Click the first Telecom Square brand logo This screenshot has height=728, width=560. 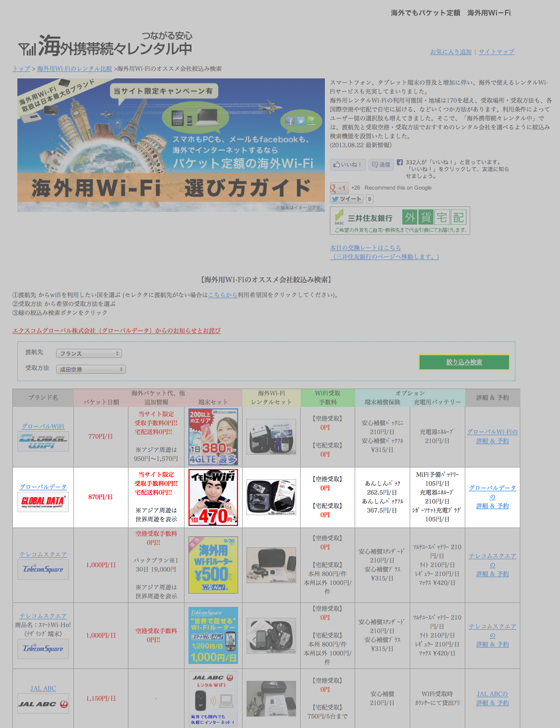point(43,569)
